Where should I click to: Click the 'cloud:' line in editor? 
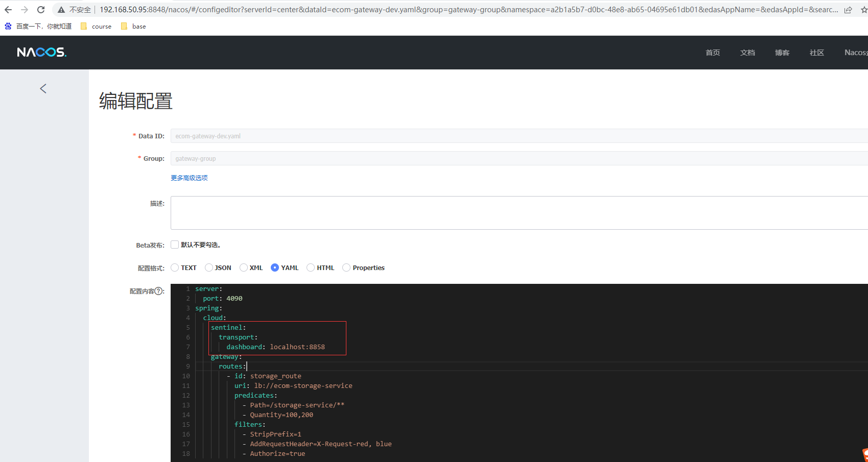(x=215, y=318)
